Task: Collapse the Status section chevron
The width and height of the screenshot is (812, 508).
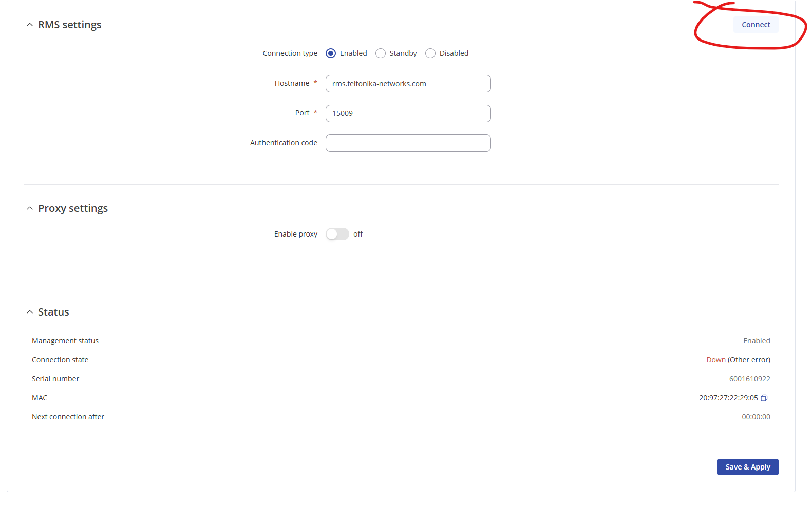Action: tap(30, 312)
